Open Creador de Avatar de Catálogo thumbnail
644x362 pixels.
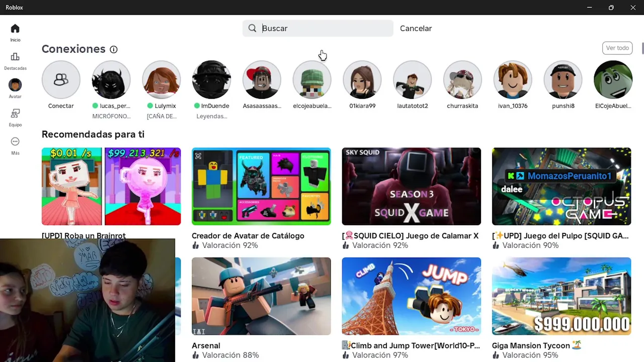[261, 187]
